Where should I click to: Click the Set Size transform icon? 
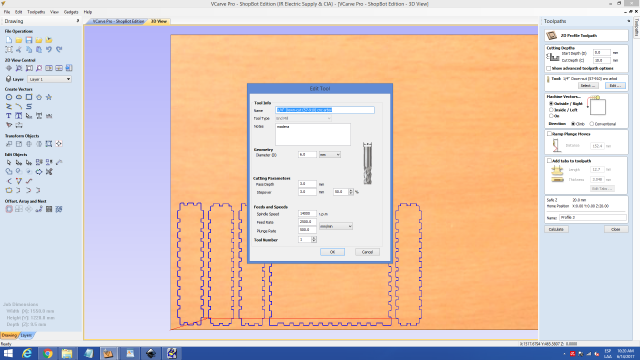[x=19, y=144]
